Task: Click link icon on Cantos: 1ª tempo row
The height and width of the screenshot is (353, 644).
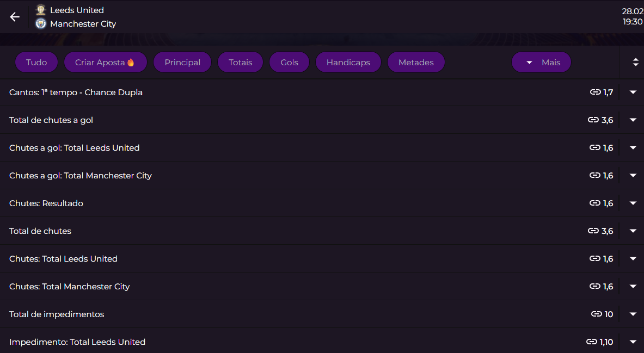Action: 595,92
